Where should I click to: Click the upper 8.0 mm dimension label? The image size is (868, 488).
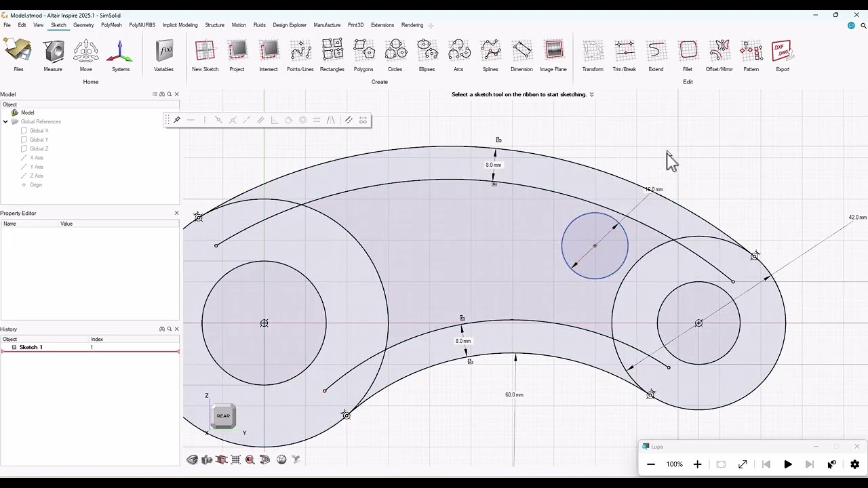[x=494, y=165]
